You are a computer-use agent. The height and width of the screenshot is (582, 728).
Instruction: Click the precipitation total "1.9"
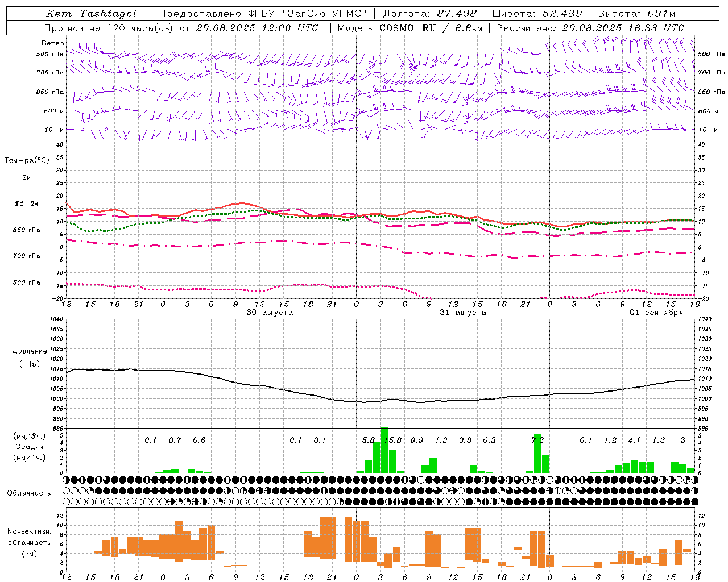(x=441, y=440)
